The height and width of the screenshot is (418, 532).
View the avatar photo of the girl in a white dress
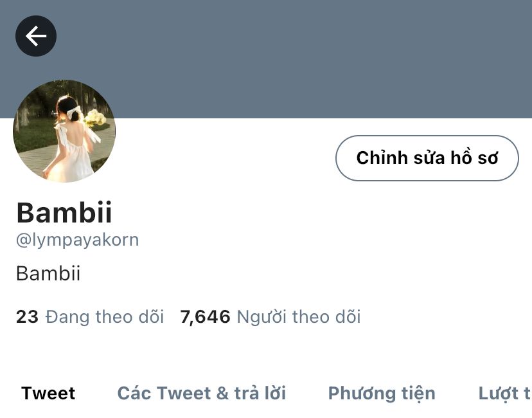coord(64,131)
